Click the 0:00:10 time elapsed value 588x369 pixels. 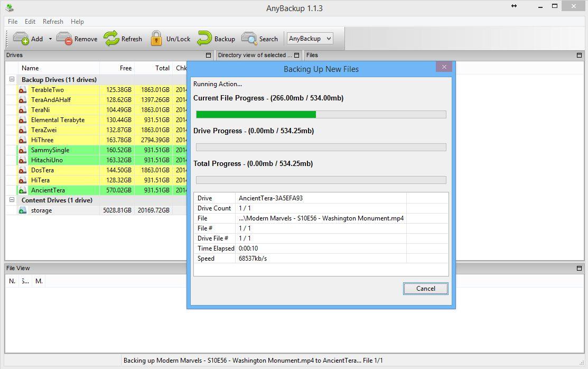[x=248, y=248]
